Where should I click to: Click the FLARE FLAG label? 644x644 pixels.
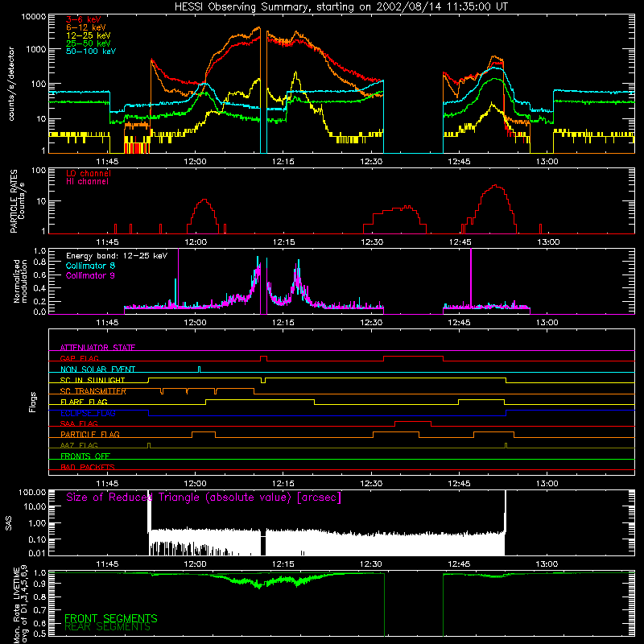point(84,402)
